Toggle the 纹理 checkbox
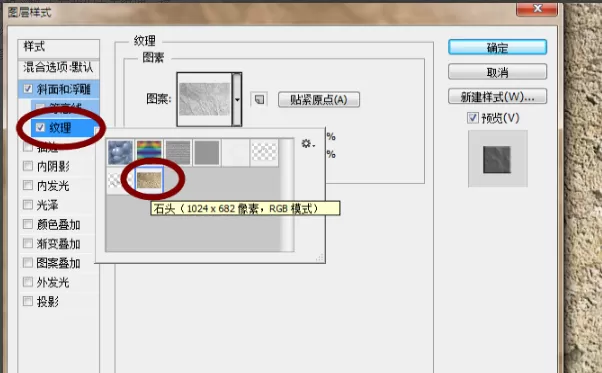 40,127
